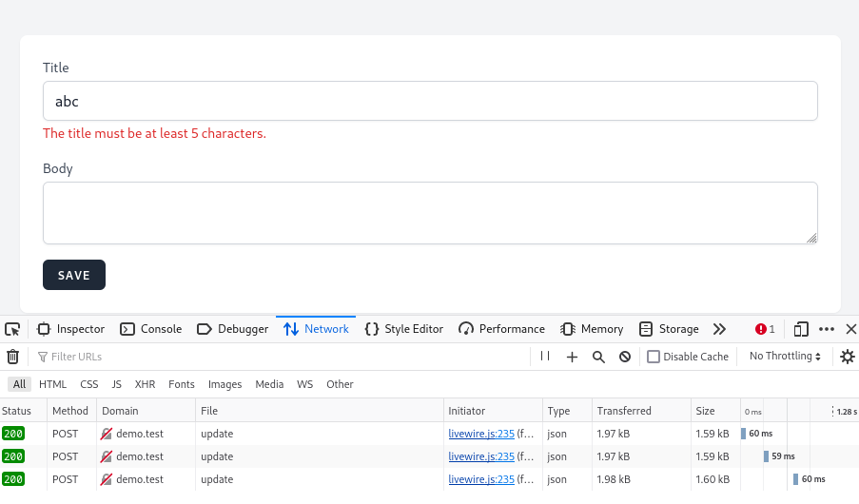This screenshot has height=504, width=859.
Task: Add a new request with plus icon
Action: coord(572,358)
